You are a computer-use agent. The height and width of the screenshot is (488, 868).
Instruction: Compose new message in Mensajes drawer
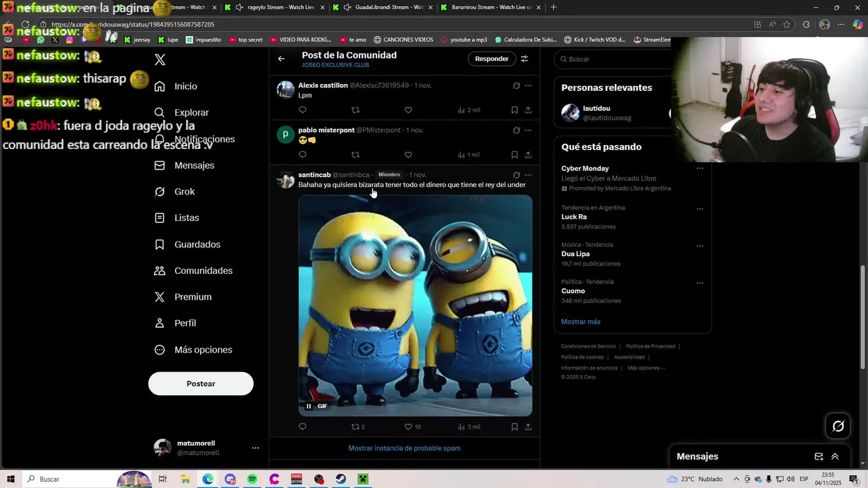pos(818,457)
